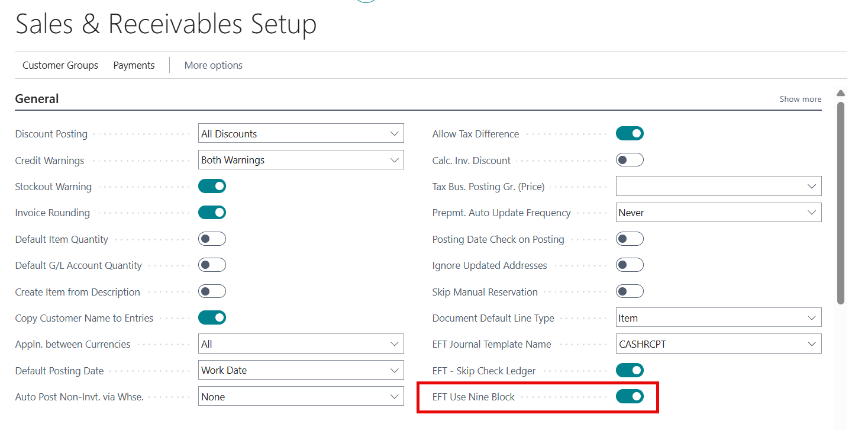Click More options in the action bar

coord(213,65)
